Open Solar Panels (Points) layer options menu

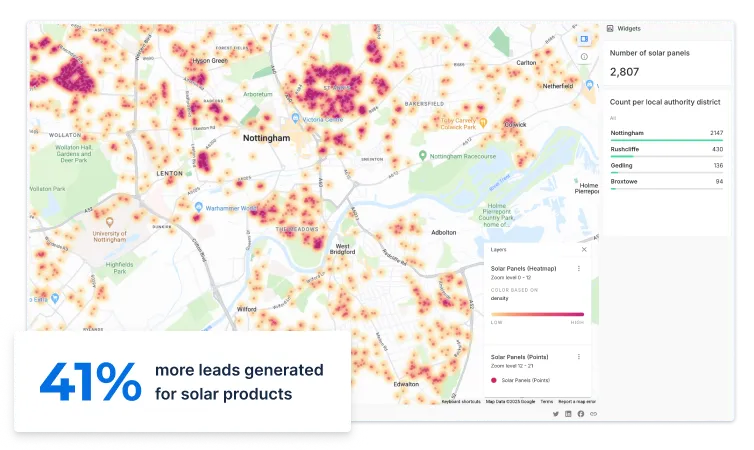click(x=578, y=357)
